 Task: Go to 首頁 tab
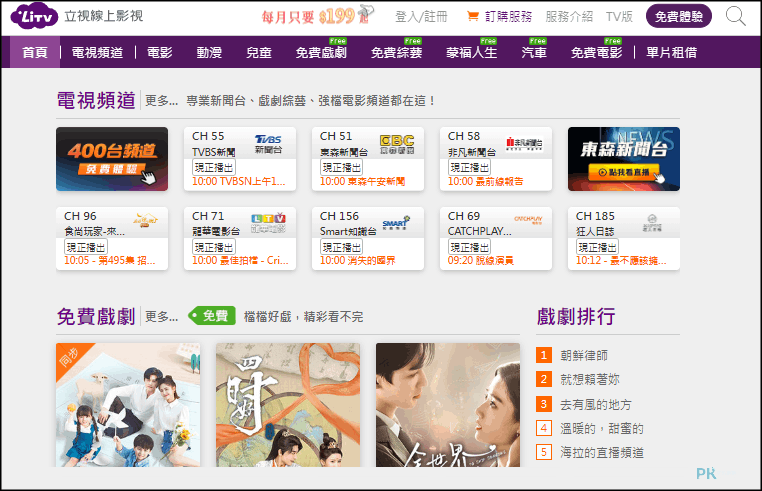point(35,52)
